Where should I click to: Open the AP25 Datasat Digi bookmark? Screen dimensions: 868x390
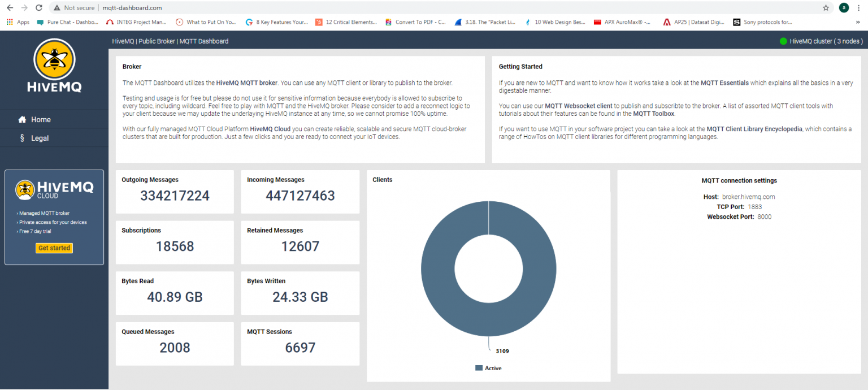tap(694, 22)
